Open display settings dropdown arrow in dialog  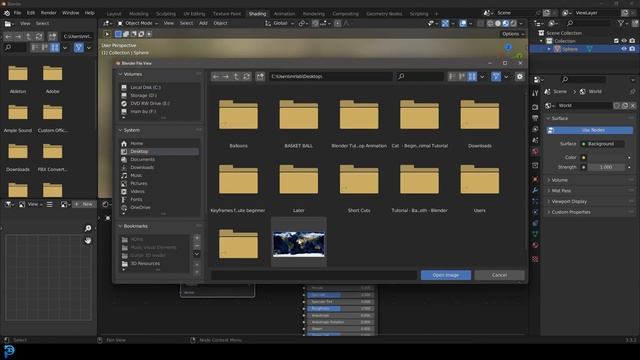tap(482, 76)
